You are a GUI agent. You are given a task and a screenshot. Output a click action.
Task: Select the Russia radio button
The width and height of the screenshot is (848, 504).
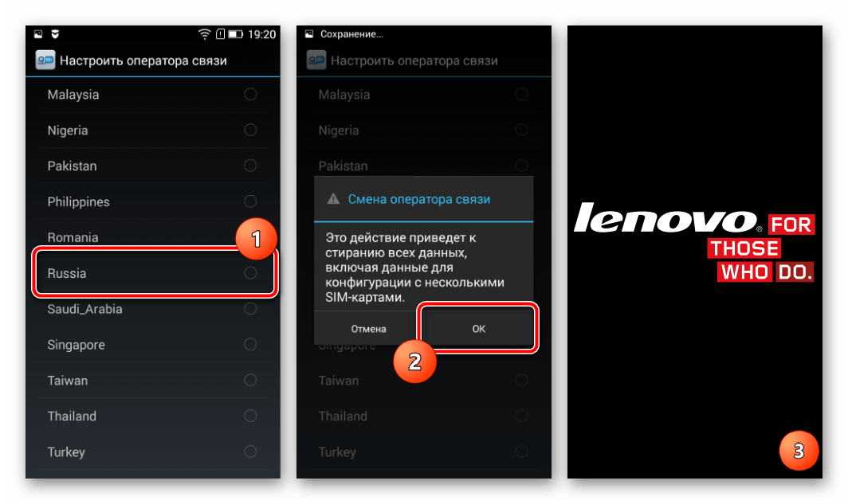coord(250,273)
